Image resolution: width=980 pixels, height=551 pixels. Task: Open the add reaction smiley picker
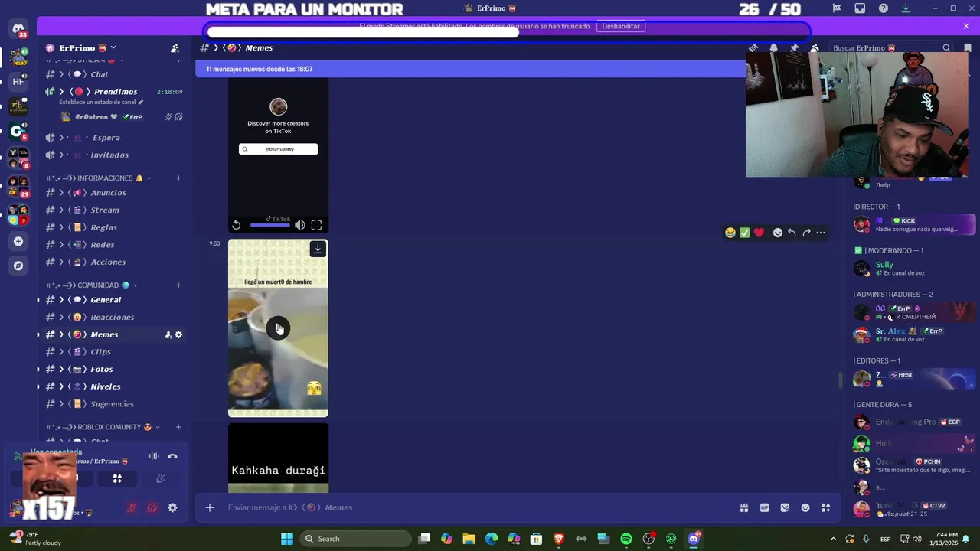pos(778,233)
